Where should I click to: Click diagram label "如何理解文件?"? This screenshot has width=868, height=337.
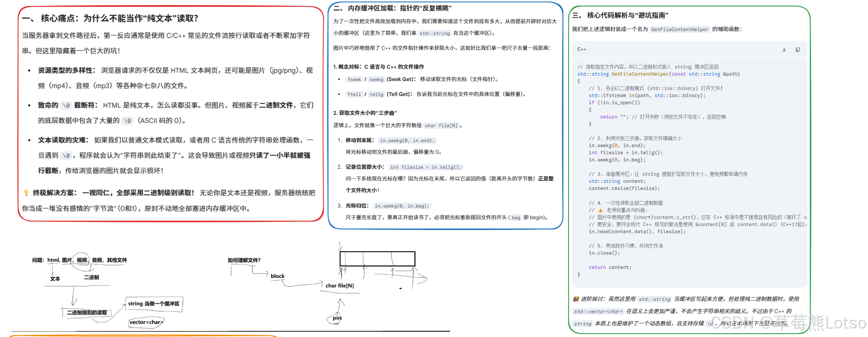point(244,260)
